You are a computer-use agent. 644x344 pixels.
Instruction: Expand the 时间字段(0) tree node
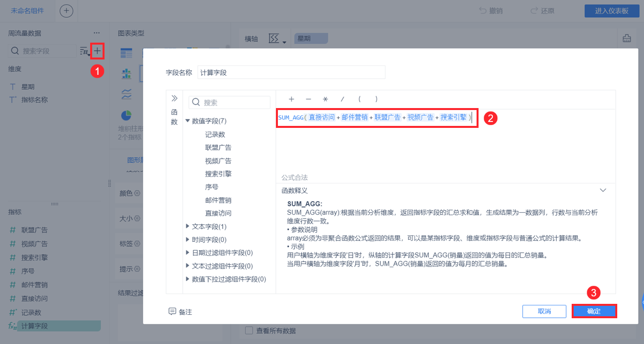pyautogui.click(x=188, y=240)
